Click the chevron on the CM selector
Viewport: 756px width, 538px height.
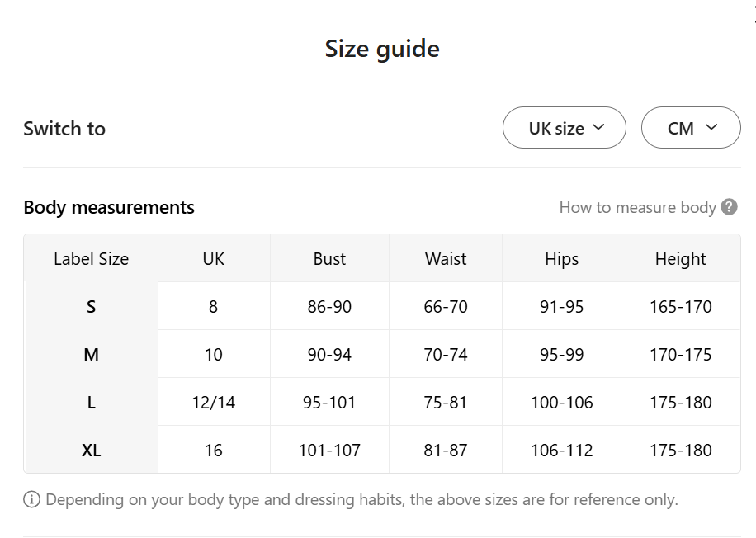(712, 127)
